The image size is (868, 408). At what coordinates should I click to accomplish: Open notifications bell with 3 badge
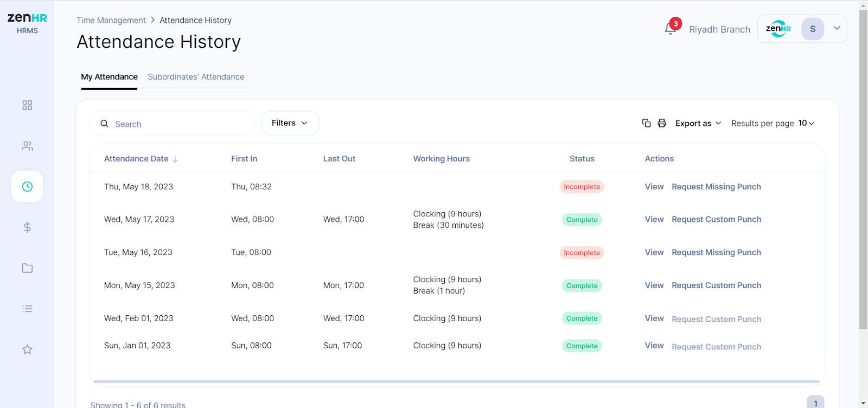pyautogui.click(x=671, y=28)
